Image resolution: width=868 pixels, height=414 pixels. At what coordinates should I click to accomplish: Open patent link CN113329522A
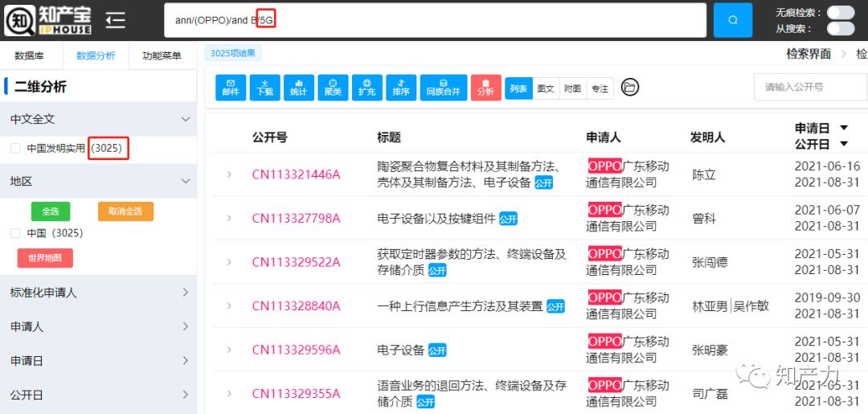296,262
